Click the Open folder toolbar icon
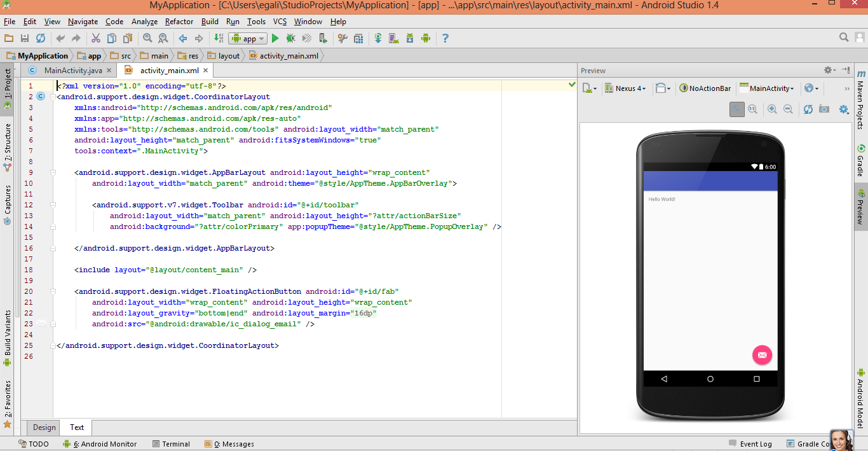The height and width of the screenshot is (451, 868). (x=9, y=38)
